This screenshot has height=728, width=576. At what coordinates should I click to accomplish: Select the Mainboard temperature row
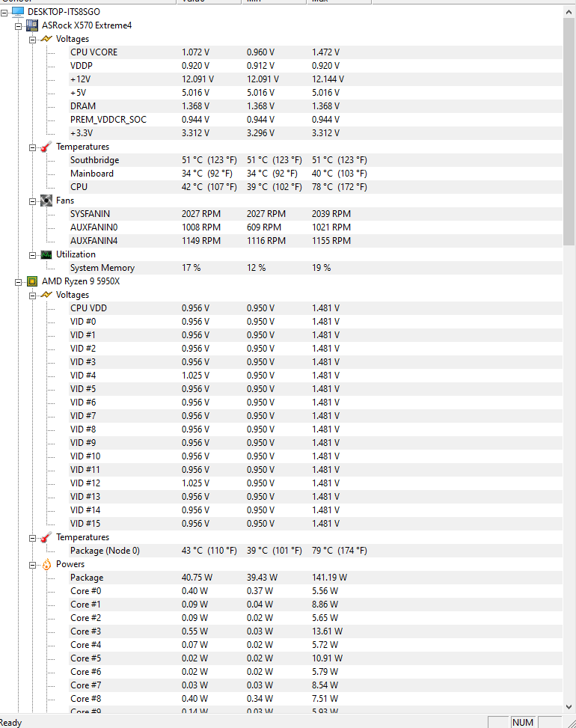pyautogui.click(x=316, y=173)
